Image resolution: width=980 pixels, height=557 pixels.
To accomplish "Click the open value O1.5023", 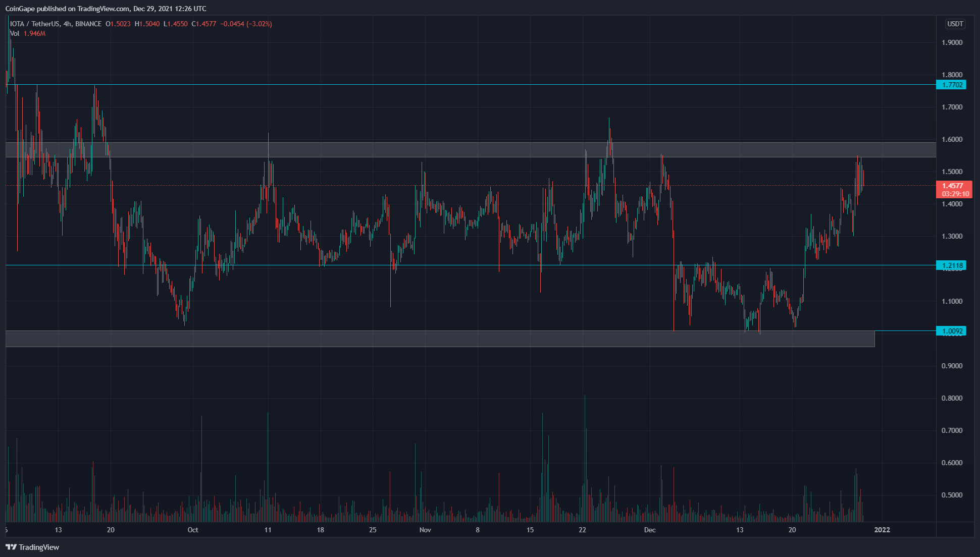I will pyautogui.click(x=118, y=24).
